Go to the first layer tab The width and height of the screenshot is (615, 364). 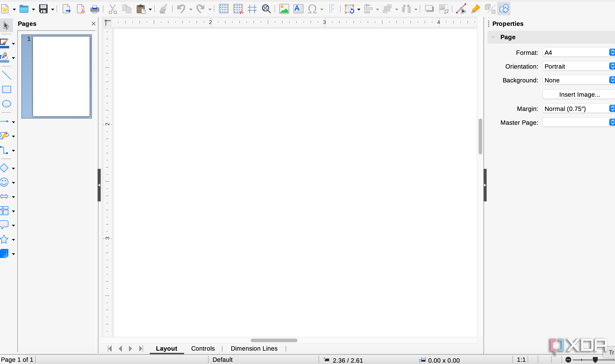coord(110,349)
